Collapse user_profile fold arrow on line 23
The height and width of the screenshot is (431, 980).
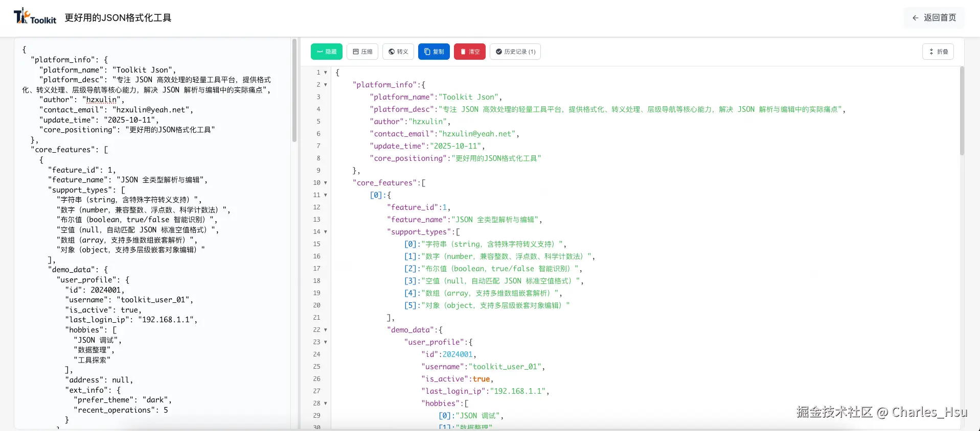(x=326, y=342)
